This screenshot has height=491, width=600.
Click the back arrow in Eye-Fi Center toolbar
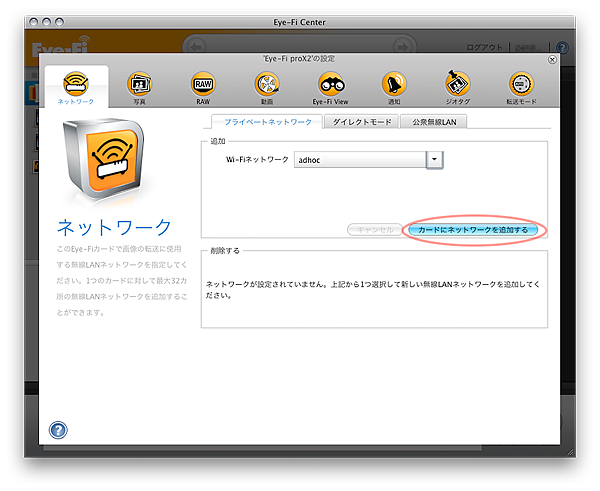tap(197, 47)
